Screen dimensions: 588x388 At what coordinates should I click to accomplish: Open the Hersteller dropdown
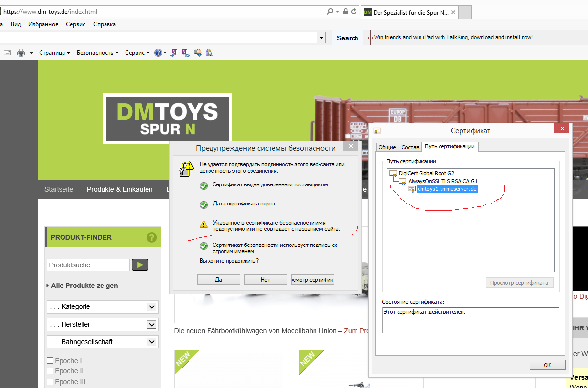click(x=102, y=325)
